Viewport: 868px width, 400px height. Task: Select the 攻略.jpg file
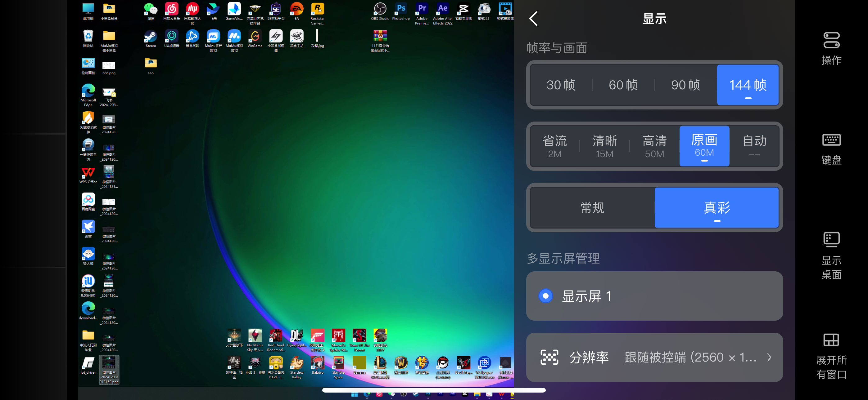pyautogui.click(x=317, y=38)
